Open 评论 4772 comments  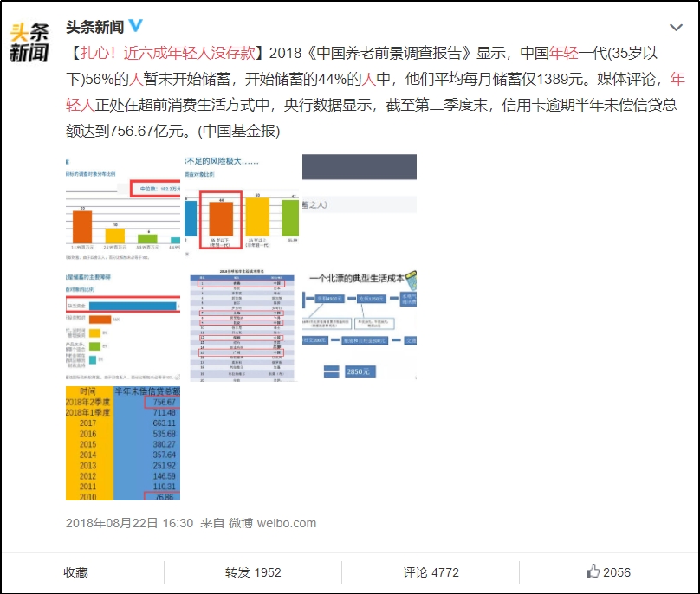point(431,572)
